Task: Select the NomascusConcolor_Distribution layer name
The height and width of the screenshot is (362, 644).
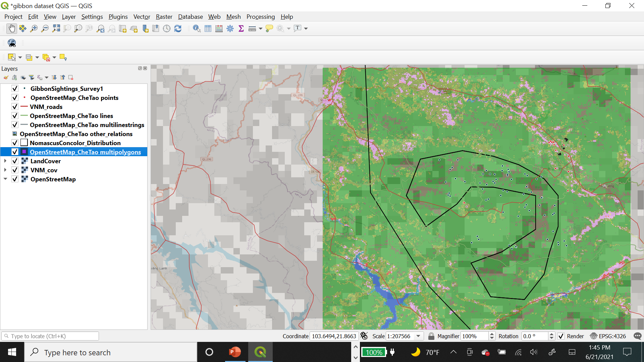Action: 75,143
